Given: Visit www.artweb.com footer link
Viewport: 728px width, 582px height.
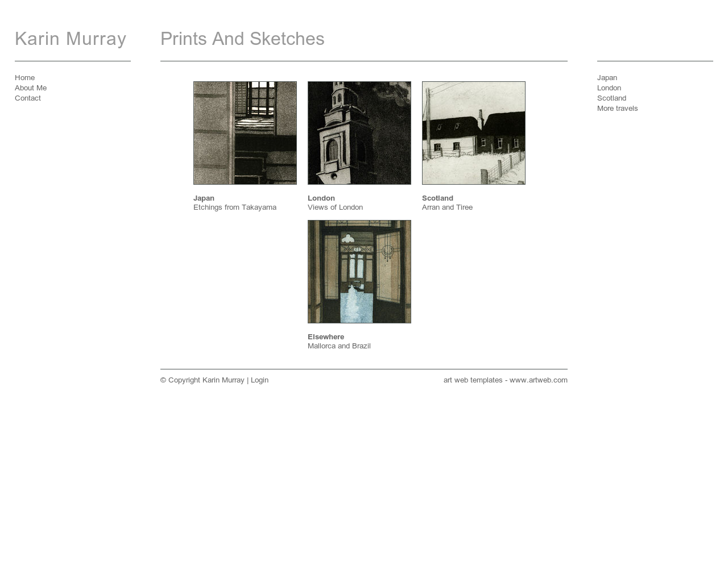Looking at the screenshot, I should (x=538, y=380).
